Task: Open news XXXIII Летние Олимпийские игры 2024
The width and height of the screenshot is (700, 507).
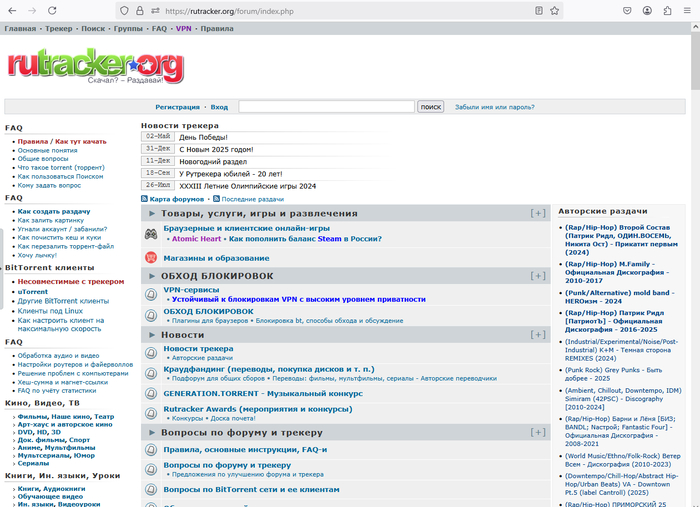Action: point(247,186)
